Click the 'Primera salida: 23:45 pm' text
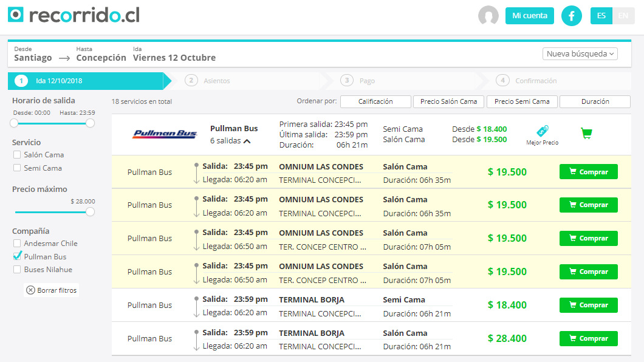The image size is (644, 362). [323, 124]
